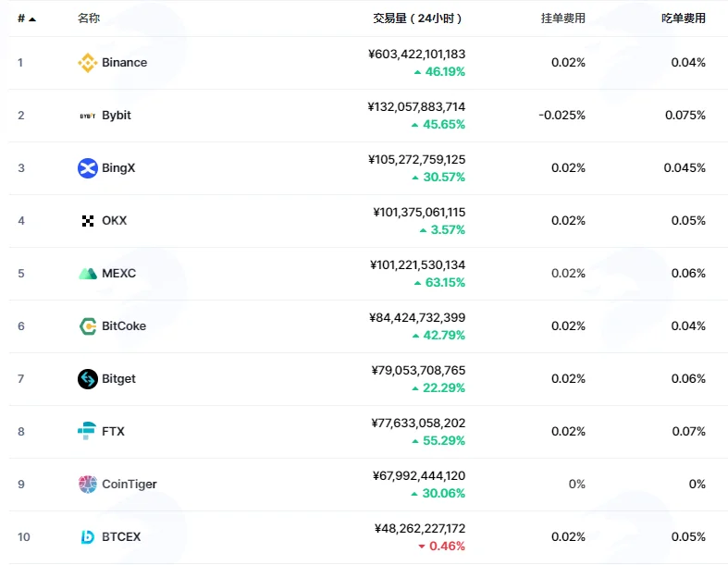The image size is (728, 565).
Task: Sort by 交易量 (24小时) column header
Action: [x=417, y=18]
